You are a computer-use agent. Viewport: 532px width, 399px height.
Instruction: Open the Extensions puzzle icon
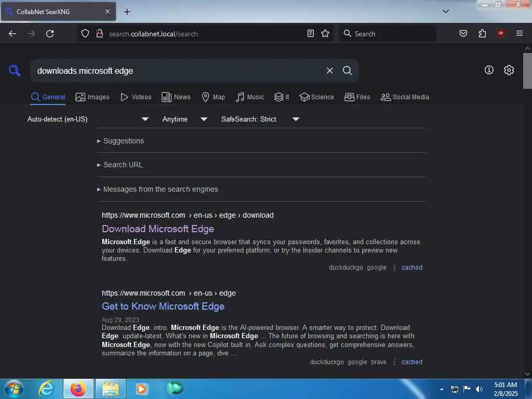coord(482,33)
